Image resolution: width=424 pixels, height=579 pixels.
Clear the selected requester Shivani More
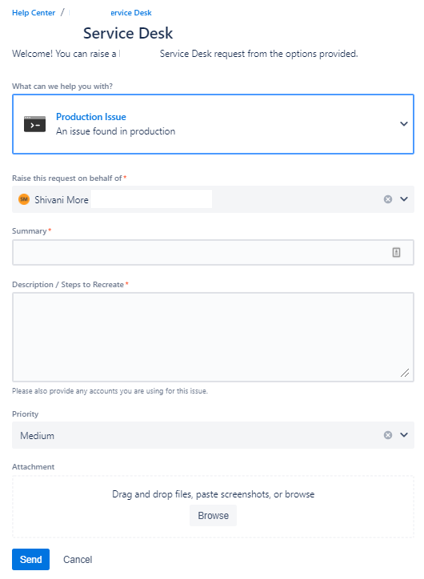[x=387, y=199]
